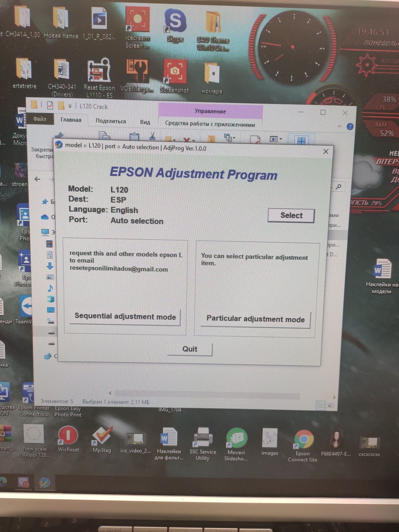Launch Epson Printer Connection shortcut
The height and width of the screenshot is (532, 399).
tap(33, 400)
